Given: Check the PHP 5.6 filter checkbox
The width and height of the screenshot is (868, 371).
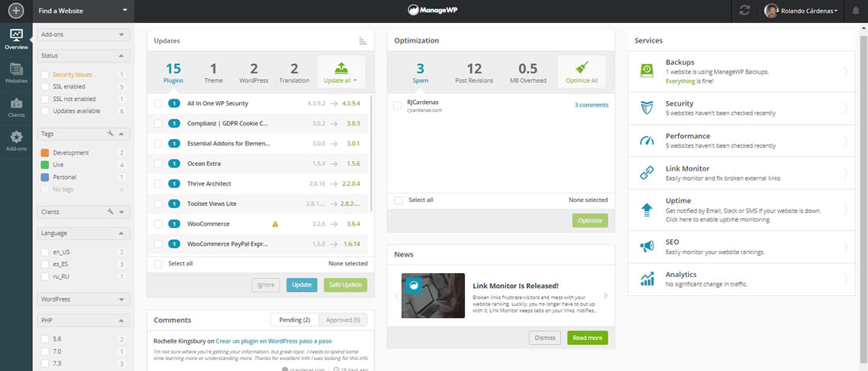Looking at the screenshot, I should 45,339.
